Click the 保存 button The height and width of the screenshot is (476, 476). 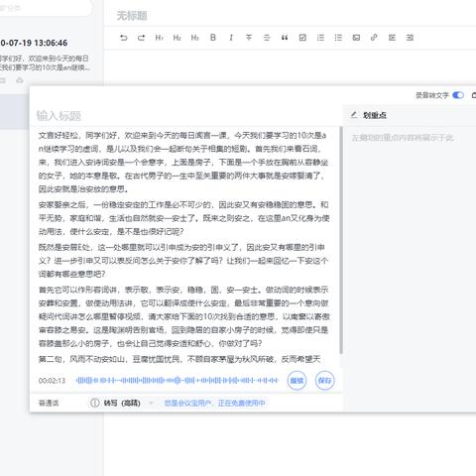[324, 381]
